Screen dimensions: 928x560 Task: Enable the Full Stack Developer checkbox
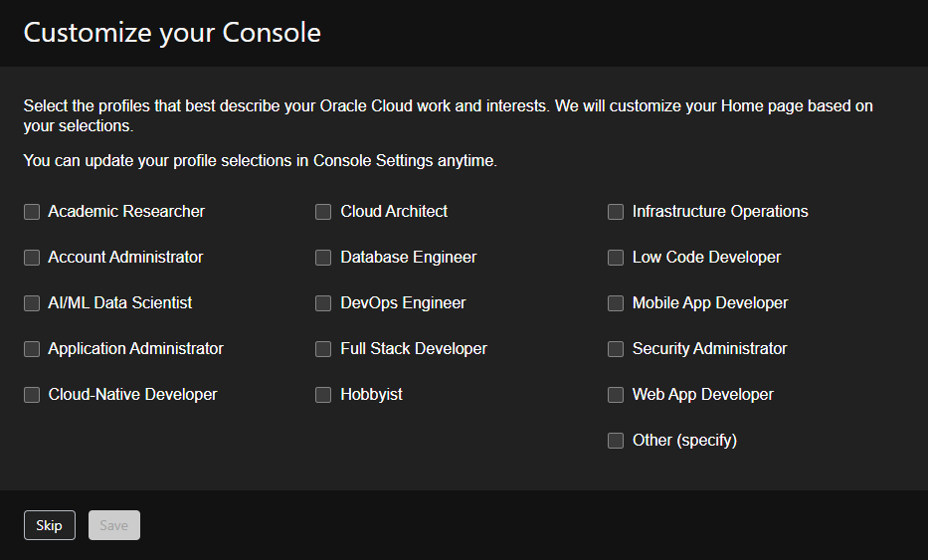323,349
